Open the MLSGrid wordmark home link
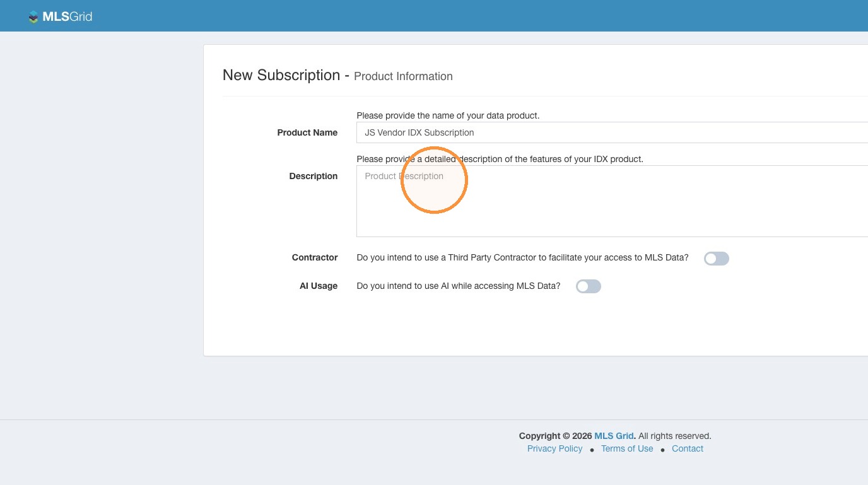868x485 pixels. coord(67,17)
